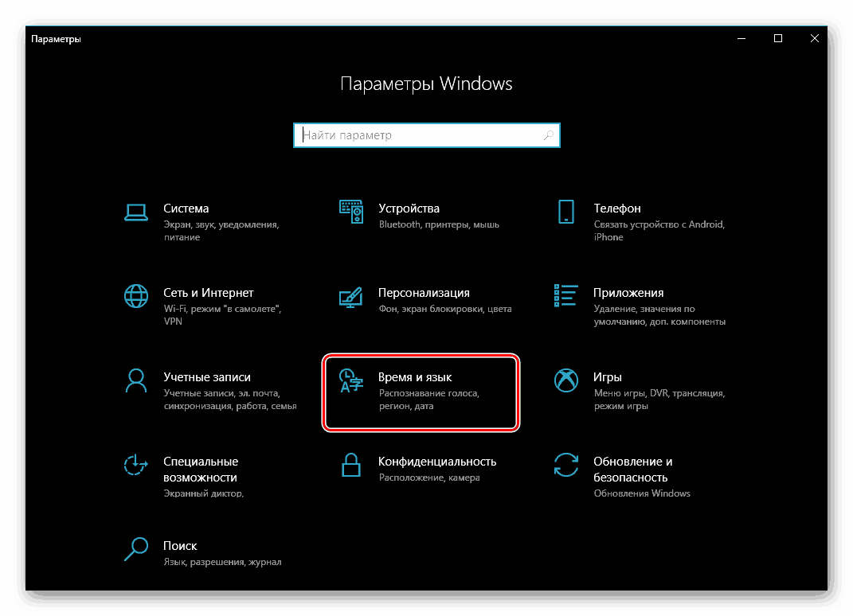Click the Персонализация paintbrush icon
The width and height of the screenshot is (853, 616).
[x=351, y=297]
